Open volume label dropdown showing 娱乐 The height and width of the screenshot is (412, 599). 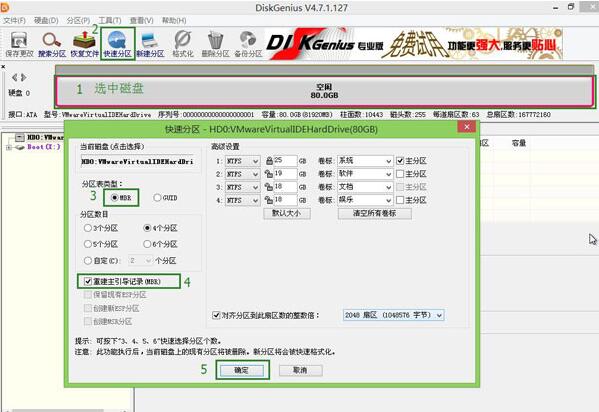coord(365,200)
